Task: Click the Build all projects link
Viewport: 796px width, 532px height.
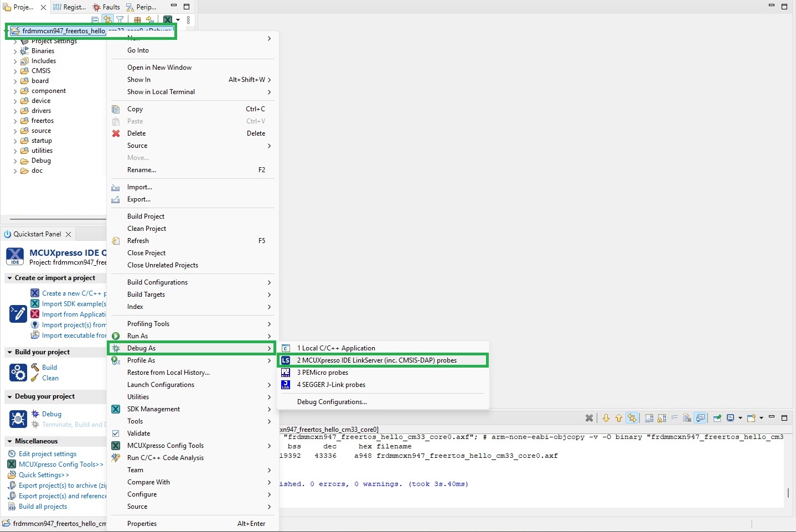Action: pos(42,507)
